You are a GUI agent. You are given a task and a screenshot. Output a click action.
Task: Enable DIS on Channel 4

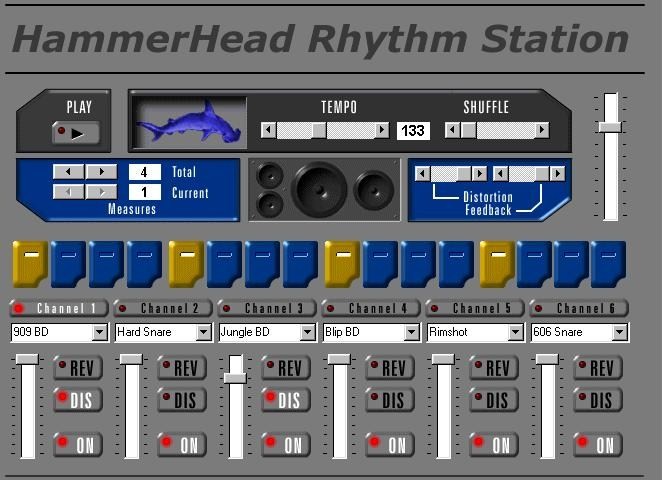point(390,399)
